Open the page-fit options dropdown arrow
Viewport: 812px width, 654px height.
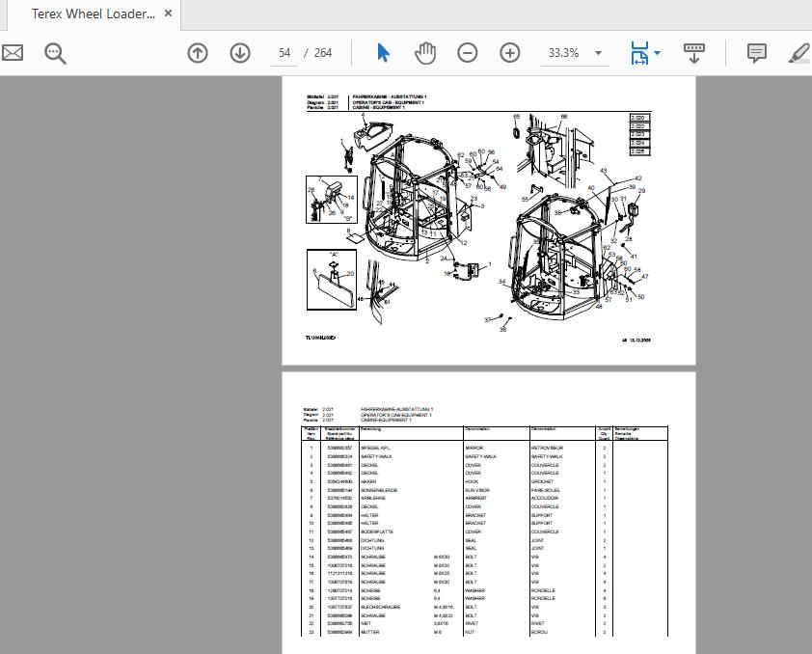click(x=659, y=52)
